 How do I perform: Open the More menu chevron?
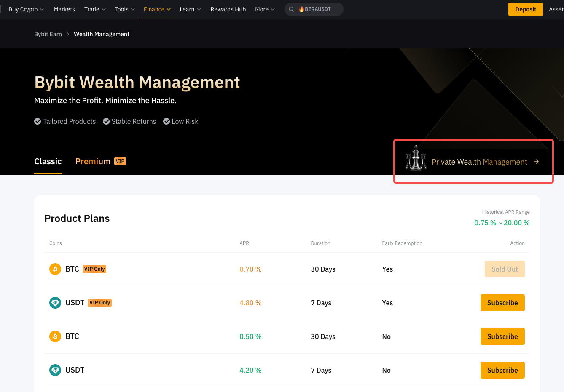[x=273, y=9]
